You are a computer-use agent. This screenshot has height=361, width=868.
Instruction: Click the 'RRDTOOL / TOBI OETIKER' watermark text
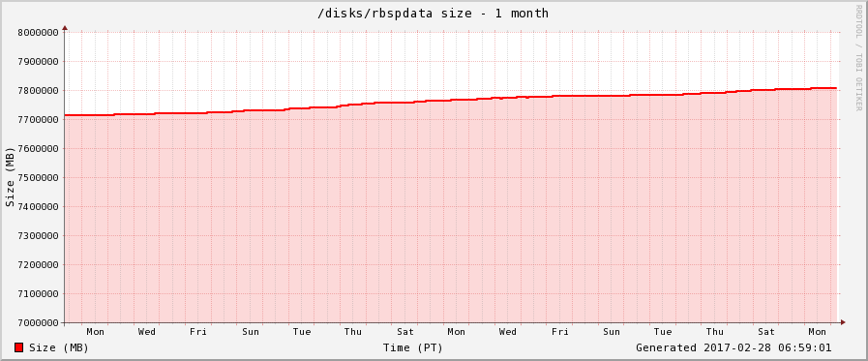pyautogui.click(x=858, y=57)
